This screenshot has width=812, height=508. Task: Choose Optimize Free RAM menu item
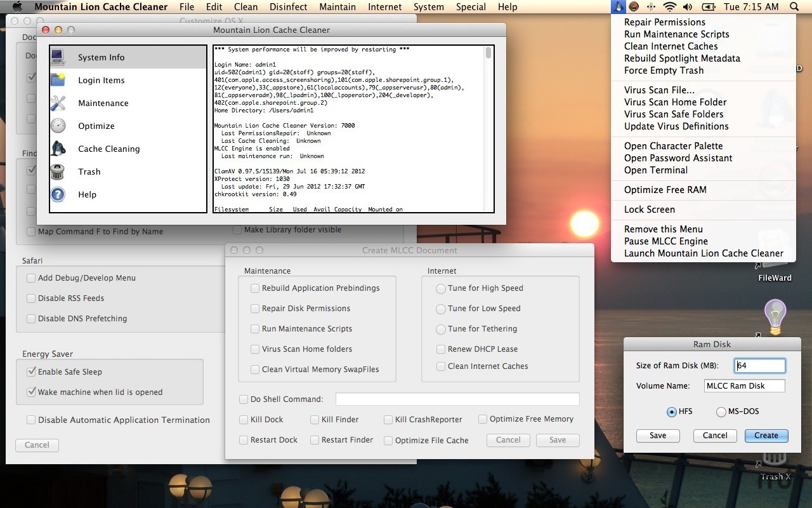(665, 190)
